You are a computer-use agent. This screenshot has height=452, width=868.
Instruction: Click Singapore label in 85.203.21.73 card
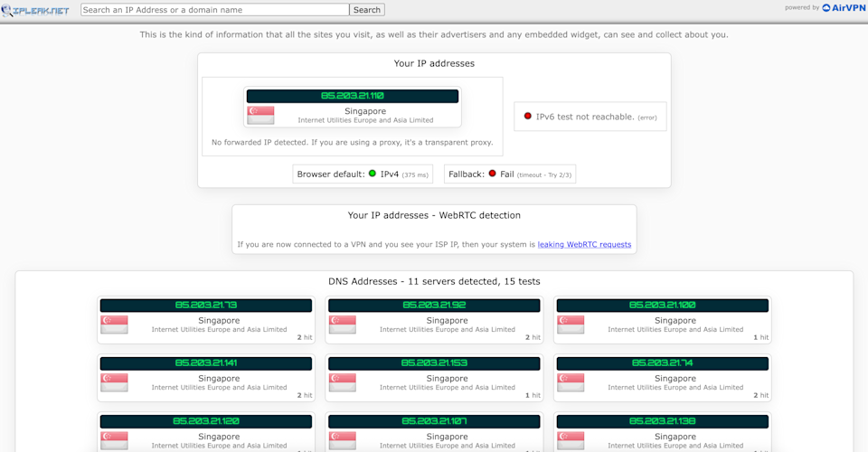pos(219,320)
